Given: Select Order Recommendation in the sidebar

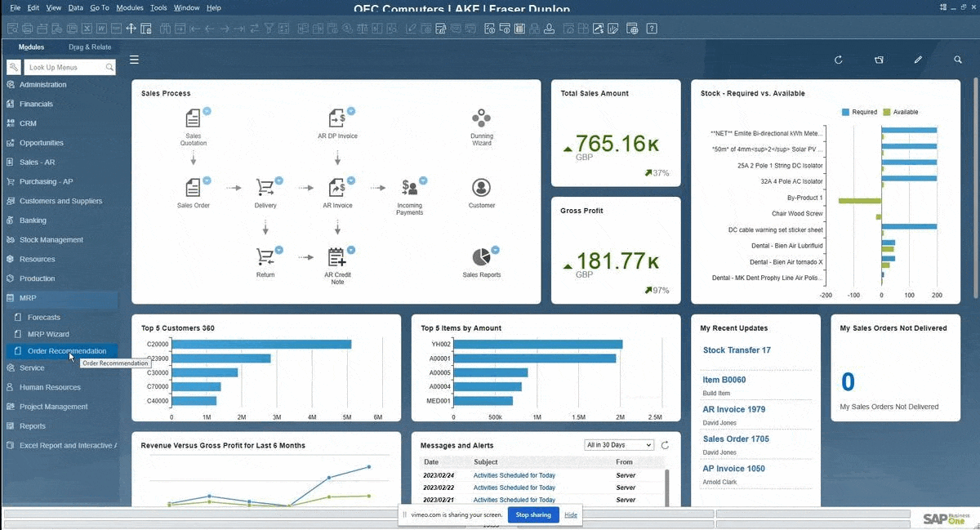Looking at the screenshot, I should click(x=67, y=351).
